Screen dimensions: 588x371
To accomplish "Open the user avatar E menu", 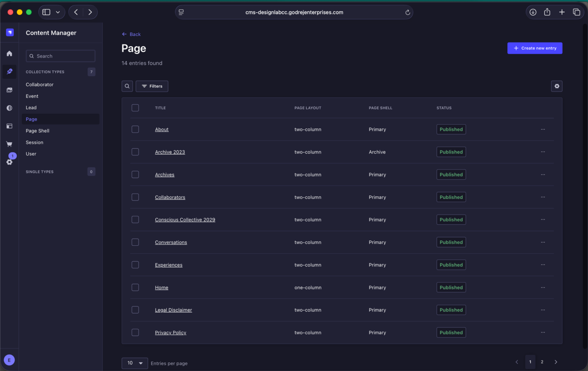I will [x=9, y=360].
